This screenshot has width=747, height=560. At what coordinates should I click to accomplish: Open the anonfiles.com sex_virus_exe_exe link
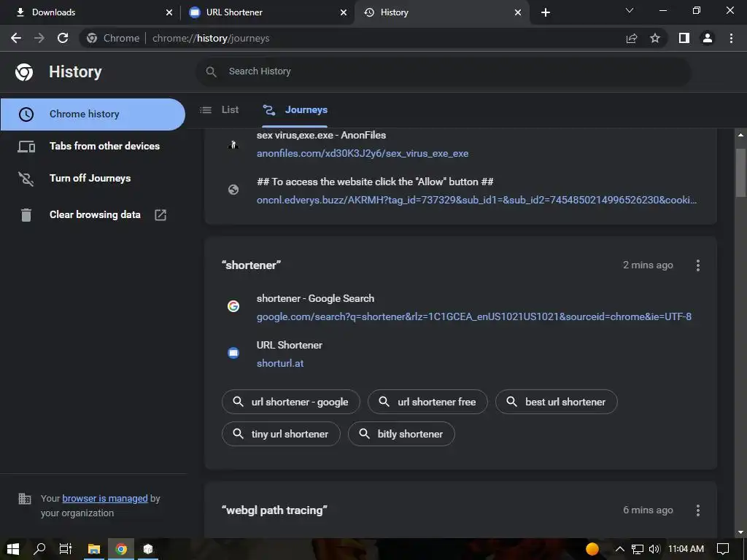pyautogui.click(x=363, y=153)
